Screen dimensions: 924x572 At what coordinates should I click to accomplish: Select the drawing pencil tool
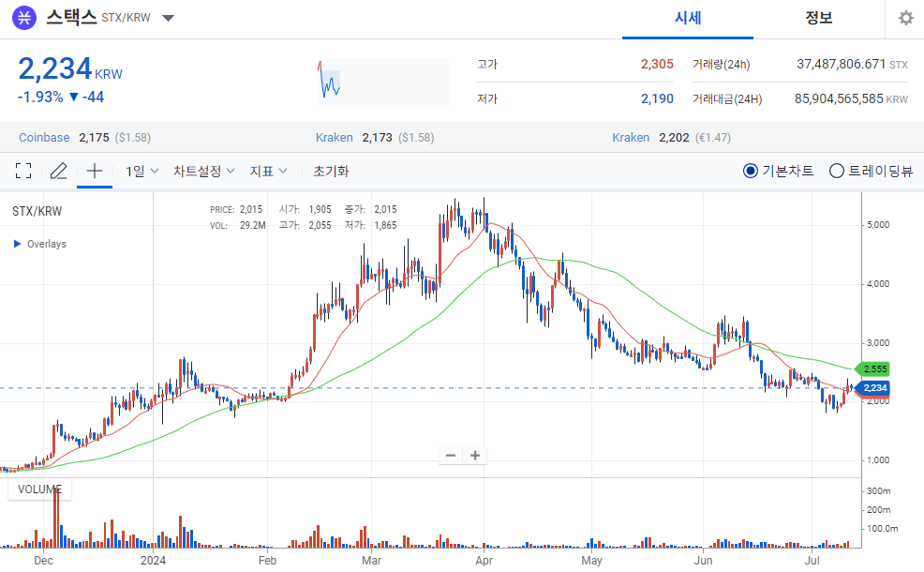point(57,171)
